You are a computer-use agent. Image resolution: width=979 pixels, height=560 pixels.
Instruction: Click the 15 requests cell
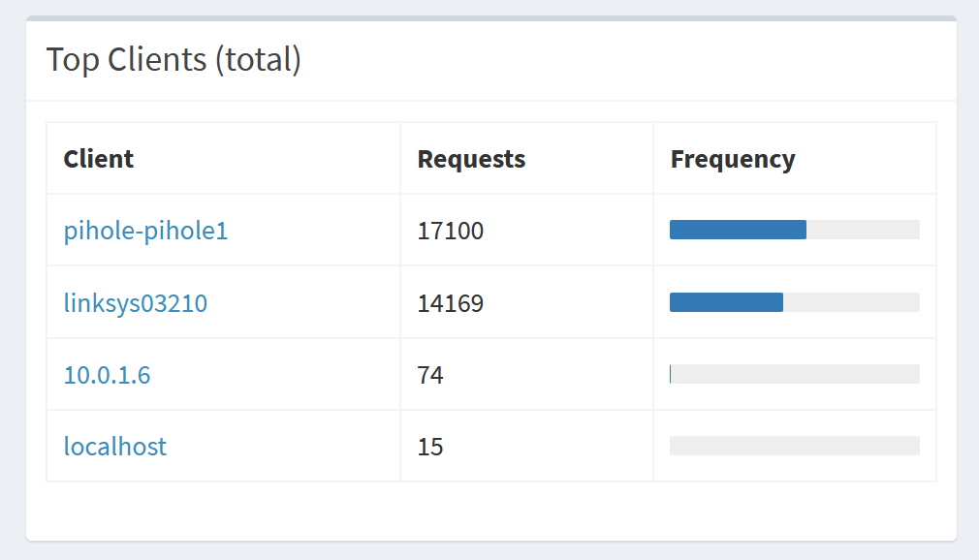[430, 447]
